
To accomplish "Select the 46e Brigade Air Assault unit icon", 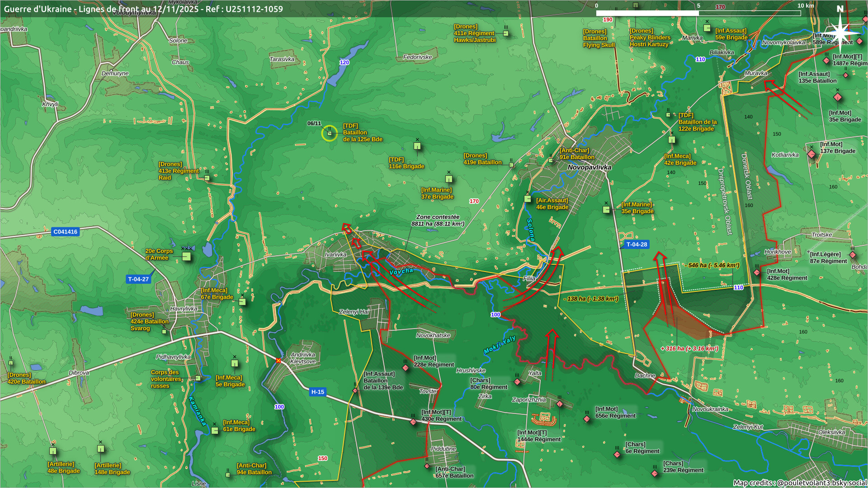I will tap(528, 199).
